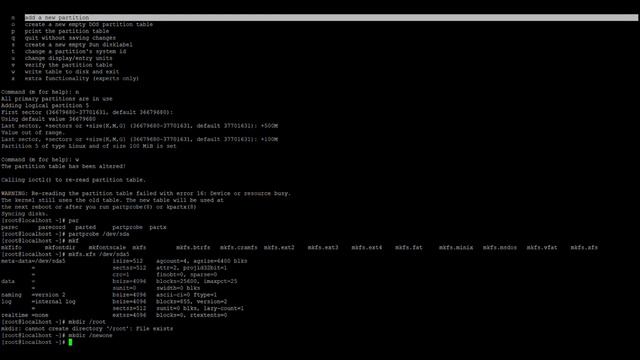The image size is (640, 360).
Task: Select 'mkfs.vfat' in the completion row
Action: pyautogui.click(x=542, y=247)
